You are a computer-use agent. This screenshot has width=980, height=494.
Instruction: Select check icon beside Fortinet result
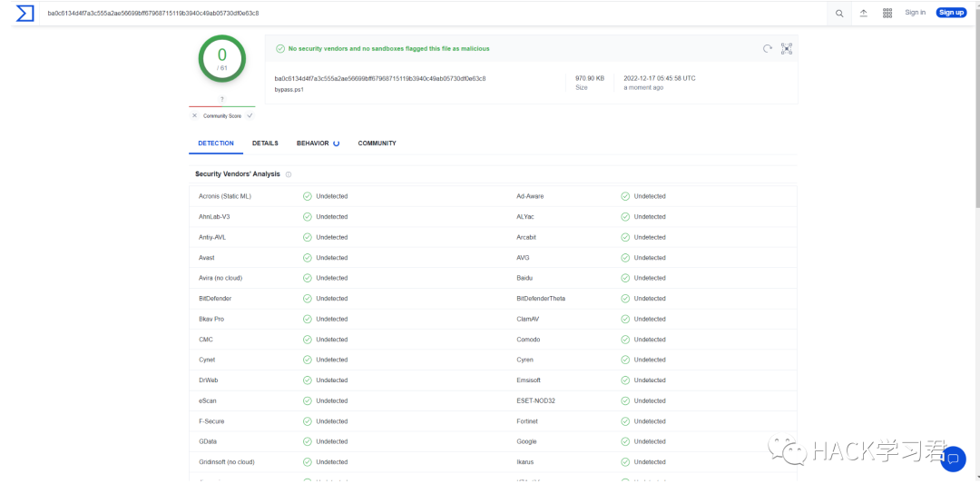point(625,421)
